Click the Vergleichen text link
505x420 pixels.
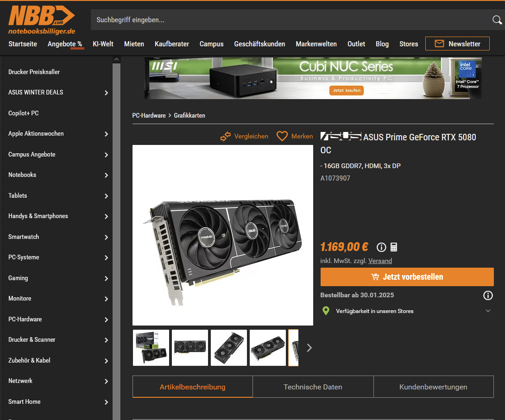click(251, 137)
